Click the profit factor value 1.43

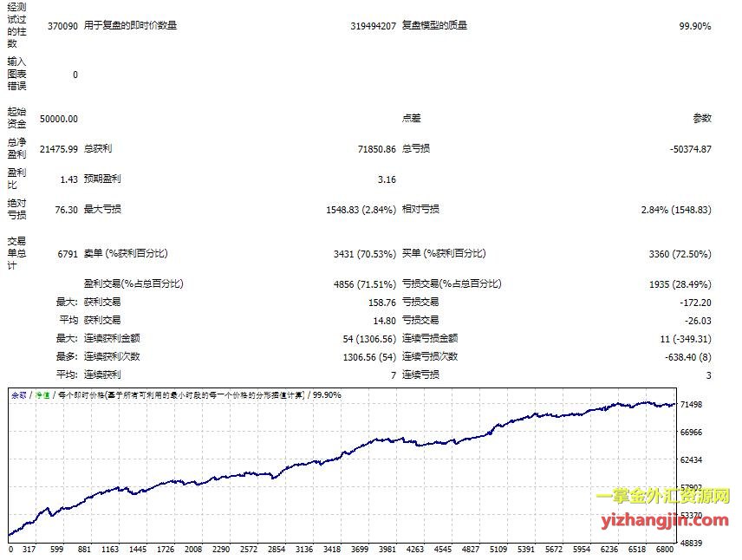coord(68,179)
